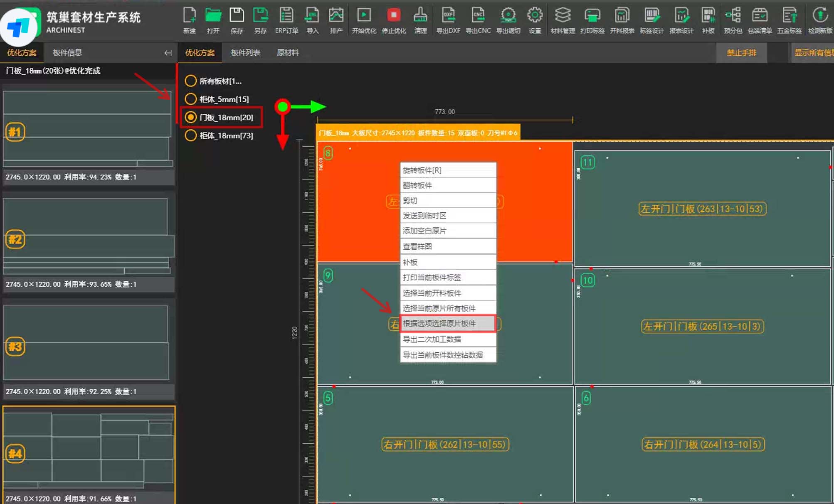
Task: Open the 板件信息 tab in left panel
Action: click(67, 53)
